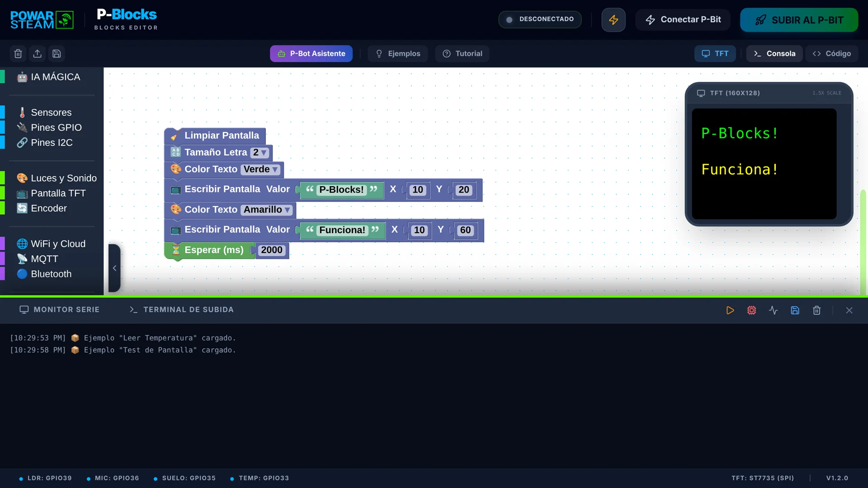This screenshot has height=488, width=868.
Task: Open the Pantalla TFT category
Action: click(51, 193)
